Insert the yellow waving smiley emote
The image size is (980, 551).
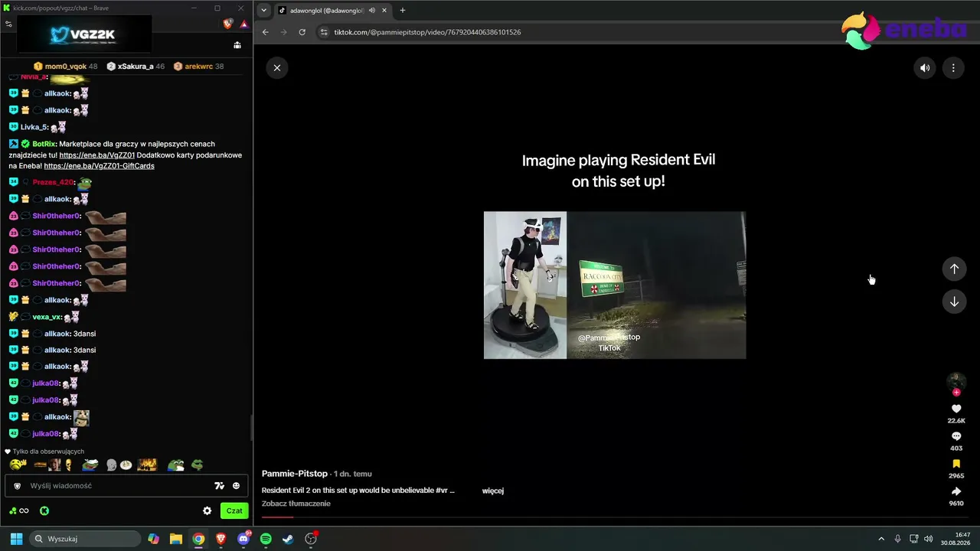(17, 465)
